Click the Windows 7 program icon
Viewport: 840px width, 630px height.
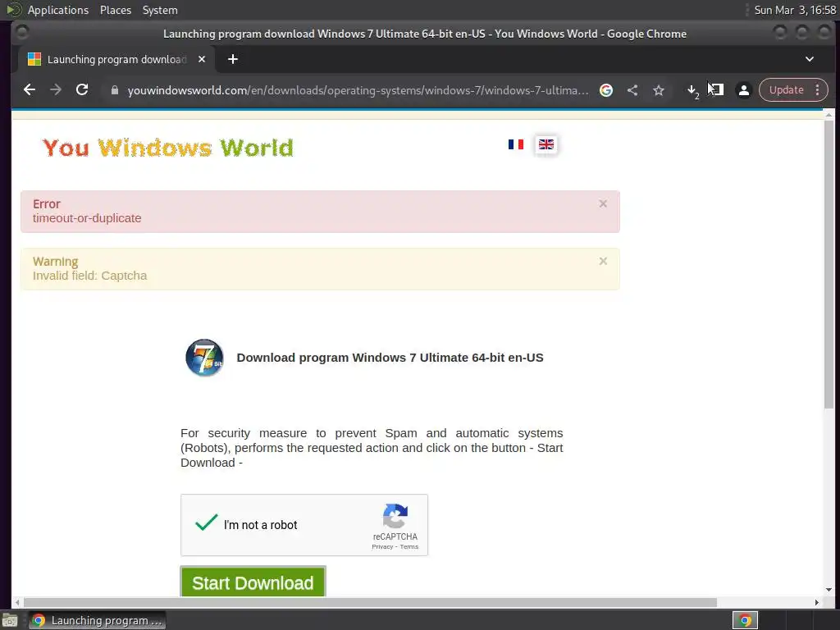[204, 358]
